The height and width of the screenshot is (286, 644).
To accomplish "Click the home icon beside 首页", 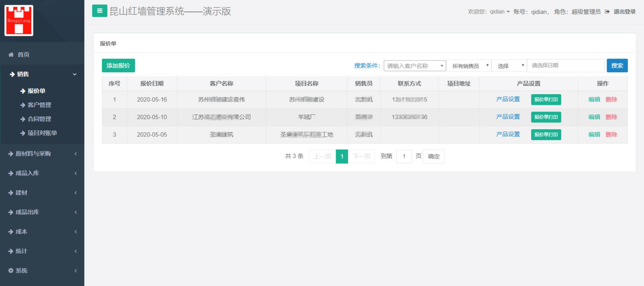I will [11, 55].
